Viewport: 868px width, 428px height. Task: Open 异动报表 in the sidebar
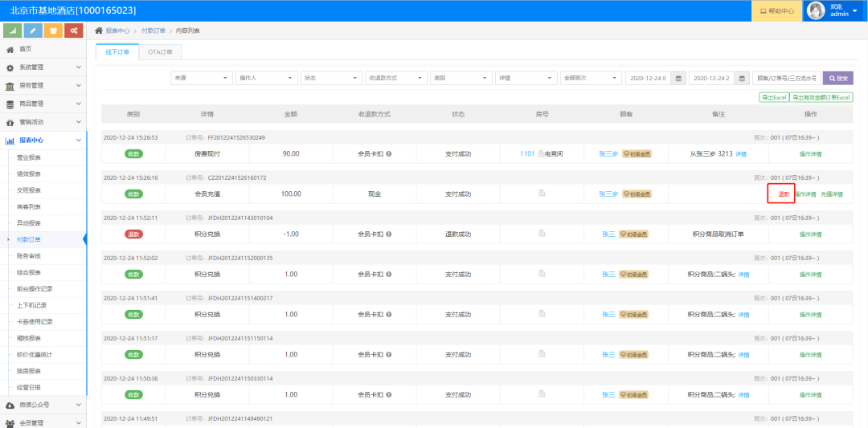tap(29, 223)
